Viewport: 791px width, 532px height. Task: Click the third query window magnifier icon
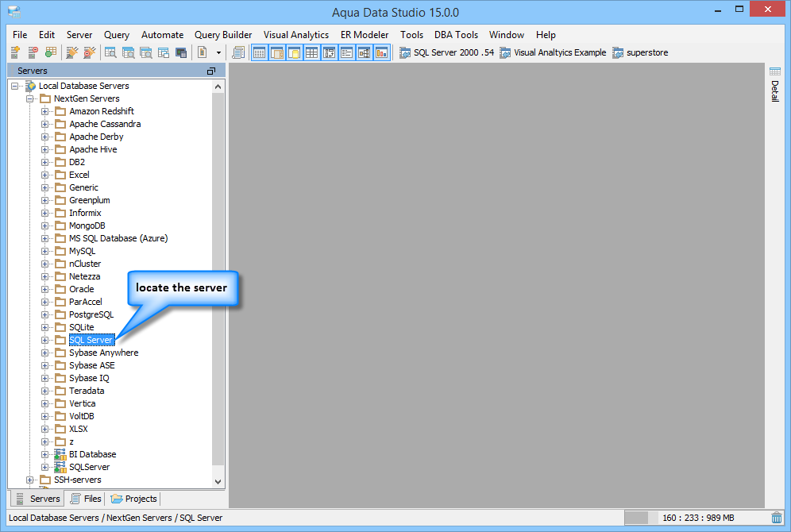146,52
